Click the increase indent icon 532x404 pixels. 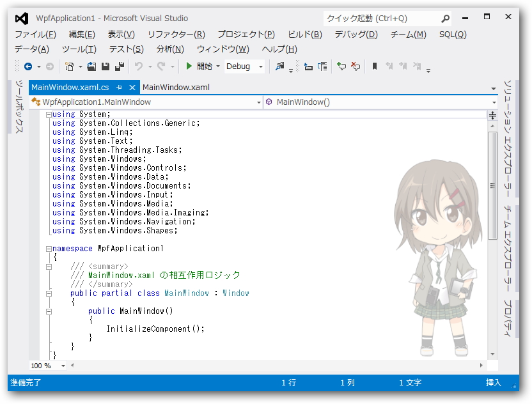(322, 66)
